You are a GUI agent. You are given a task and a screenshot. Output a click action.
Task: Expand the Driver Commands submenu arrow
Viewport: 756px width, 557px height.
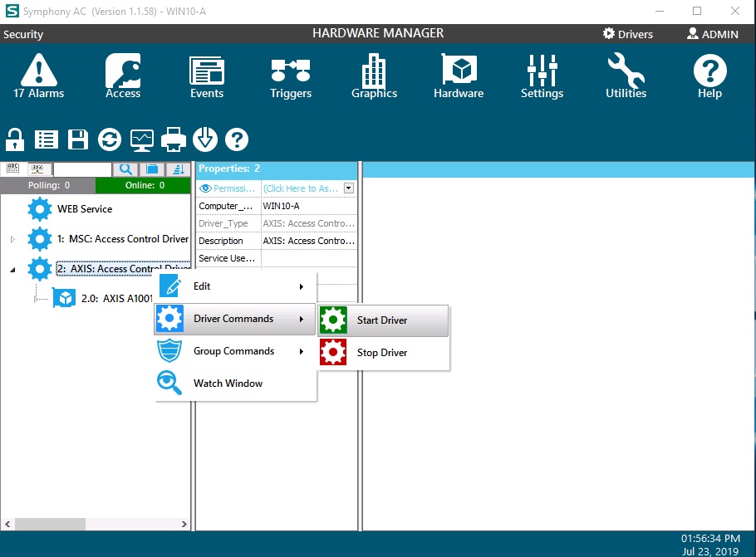[302, 319]
